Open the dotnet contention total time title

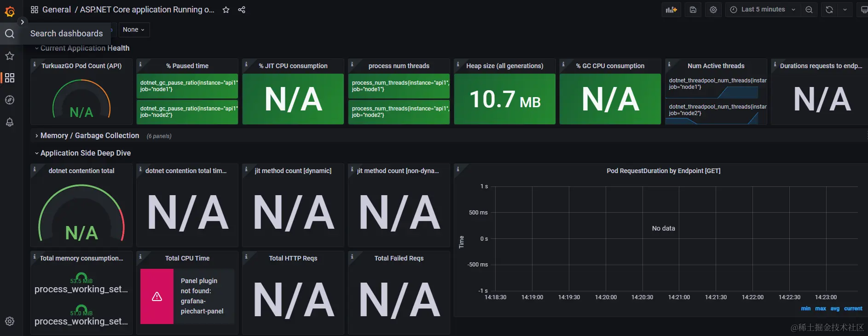(186, 171)
